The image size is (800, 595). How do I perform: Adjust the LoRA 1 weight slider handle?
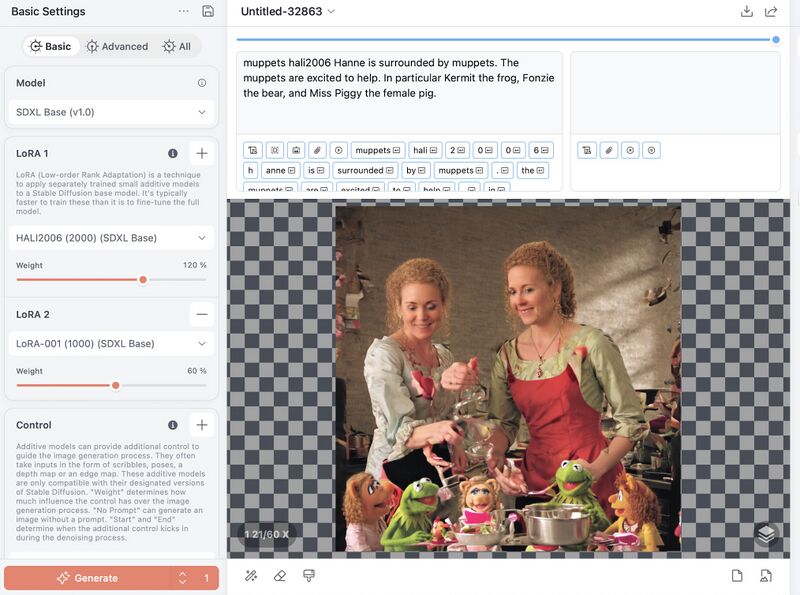click(x=143, y=280)
